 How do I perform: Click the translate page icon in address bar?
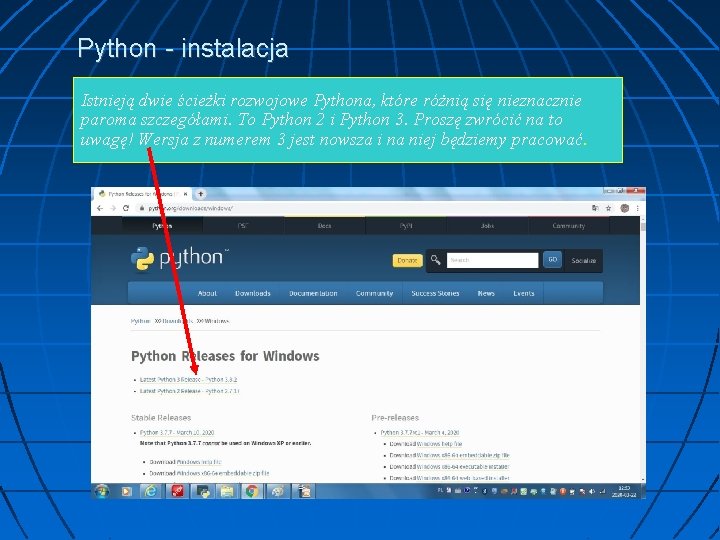click(x=595, y=208)
